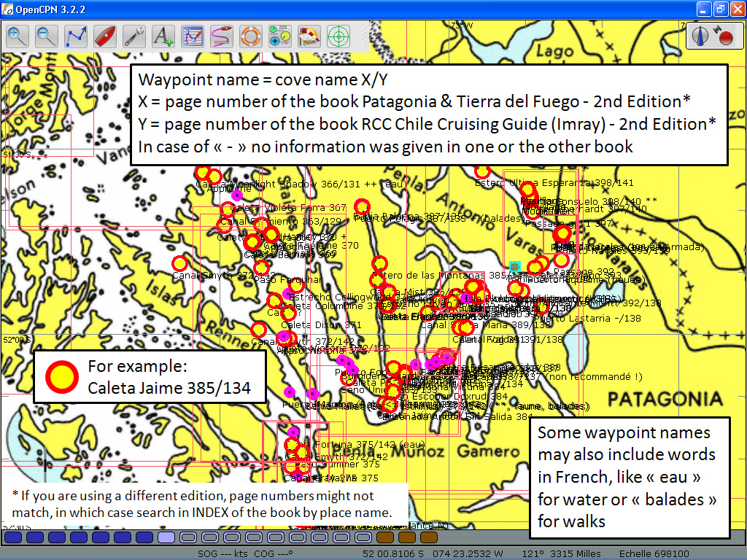Click the Zoom In magnifier tool
The image size is (747, 560).
point(18,36)
